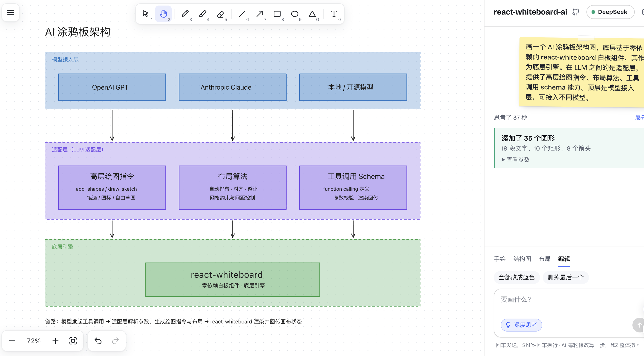Click the 全部改成蓝色 suggestion chip
Viewport: 644px width, 356px height.
[x=517, y=277]
